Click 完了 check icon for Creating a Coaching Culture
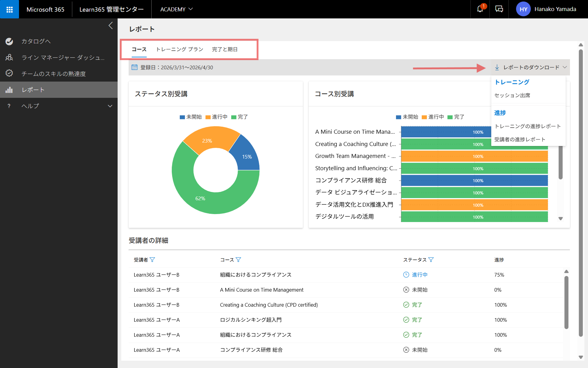588x368 pixels. tap(406, 305)
